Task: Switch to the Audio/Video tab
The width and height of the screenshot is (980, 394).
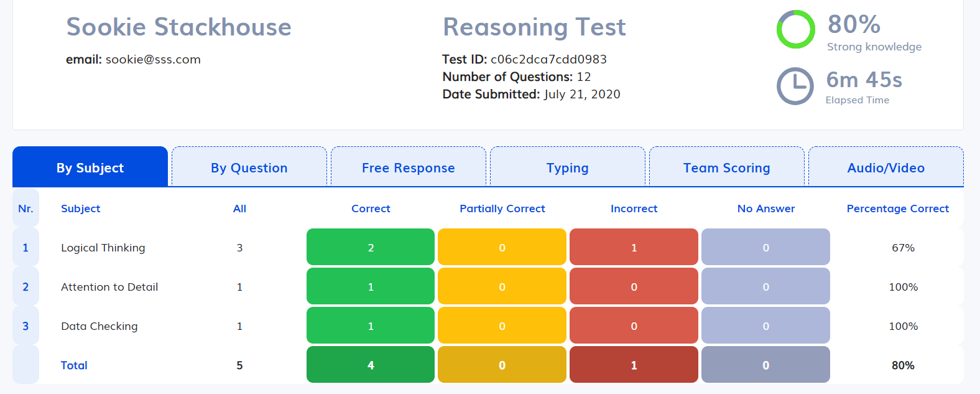Action: coord(885,167)
